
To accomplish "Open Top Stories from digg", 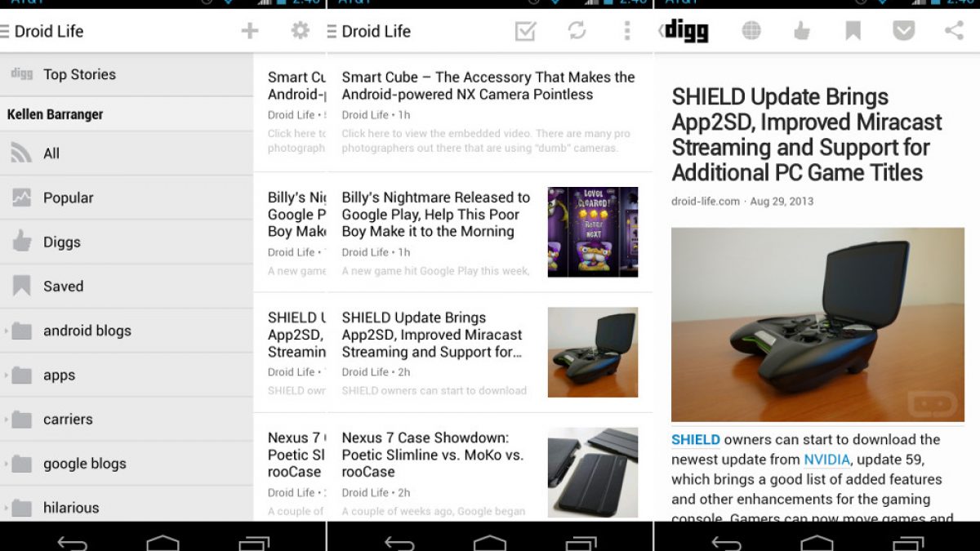I will coord(127,74).
